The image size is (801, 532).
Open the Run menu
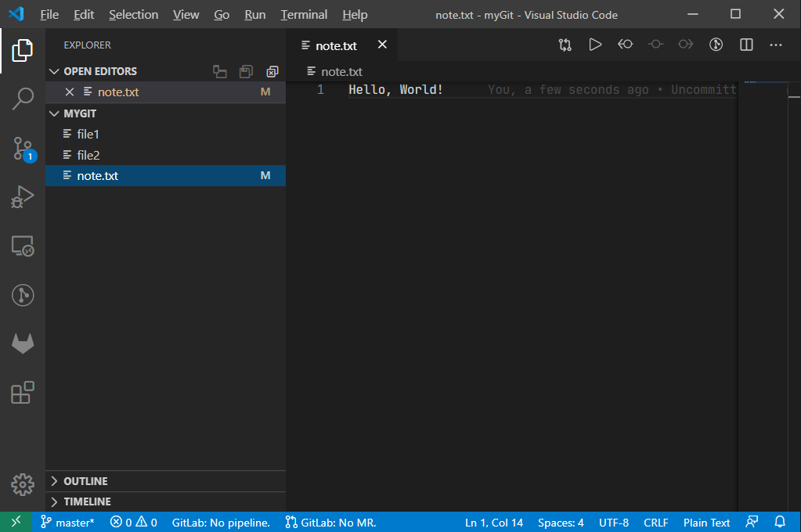point(255,15)
